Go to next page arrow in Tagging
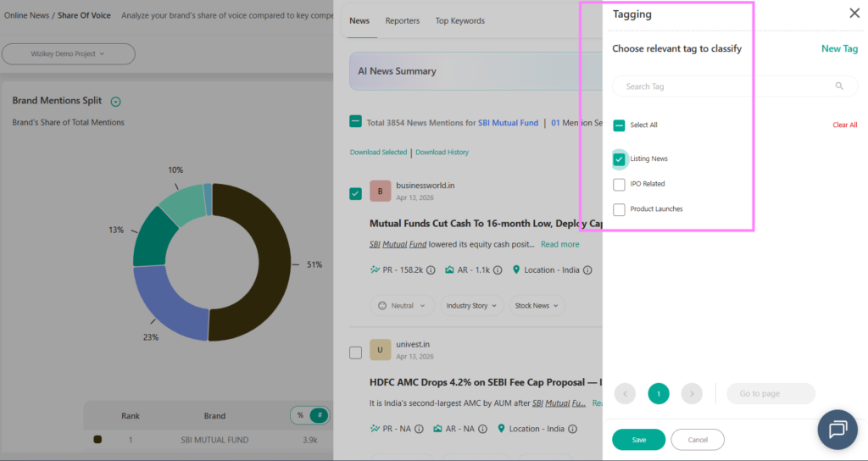 tap(692, 393)
